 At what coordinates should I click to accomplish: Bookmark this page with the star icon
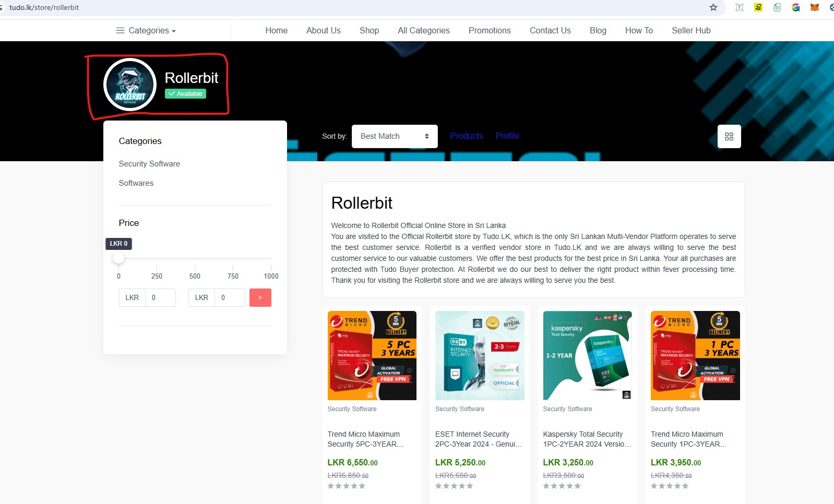713,7
